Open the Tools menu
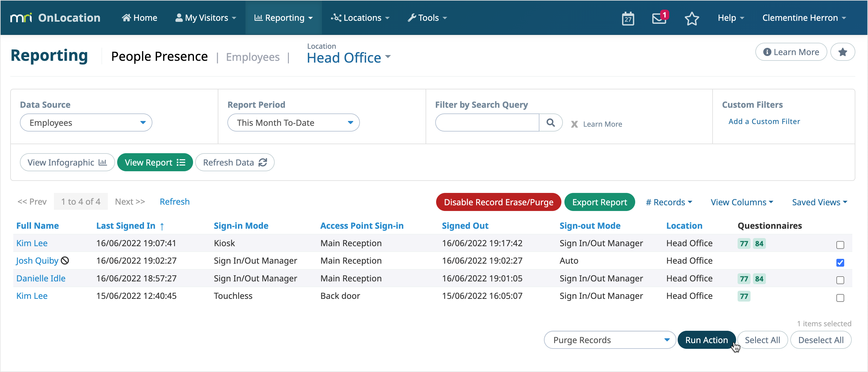This screenshot has width=868, height=372. (x=427, y=17)
